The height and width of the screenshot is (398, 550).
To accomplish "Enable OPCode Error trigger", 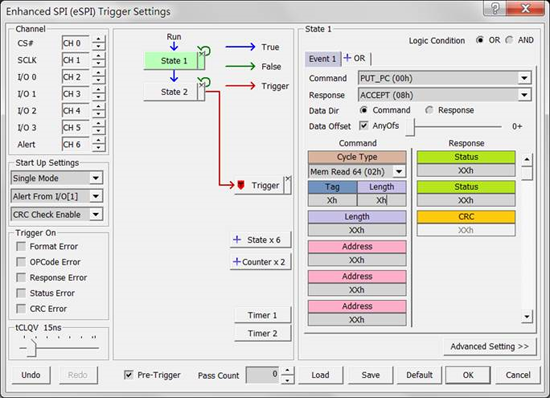I will (x=21, y=262).
